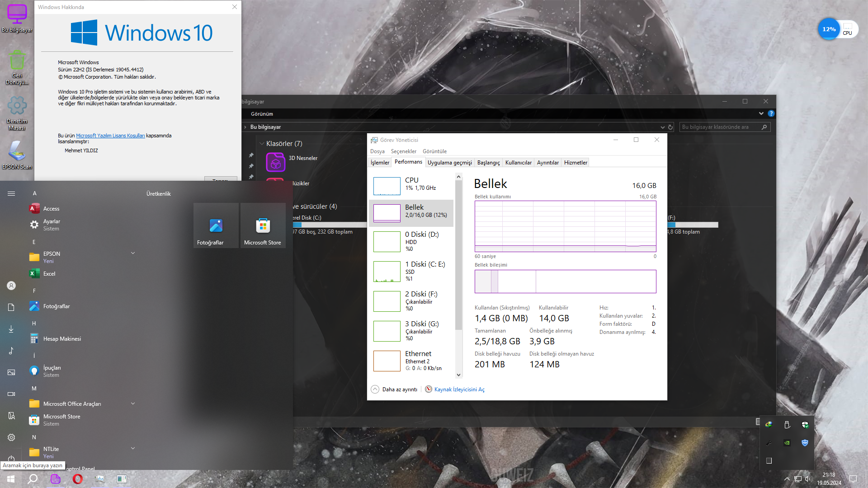The height and width of the screenshot is (488, 868).
Task: Click the Microsoft Store pinned tile
Action: pyautogui.click(x=263, y=225)
